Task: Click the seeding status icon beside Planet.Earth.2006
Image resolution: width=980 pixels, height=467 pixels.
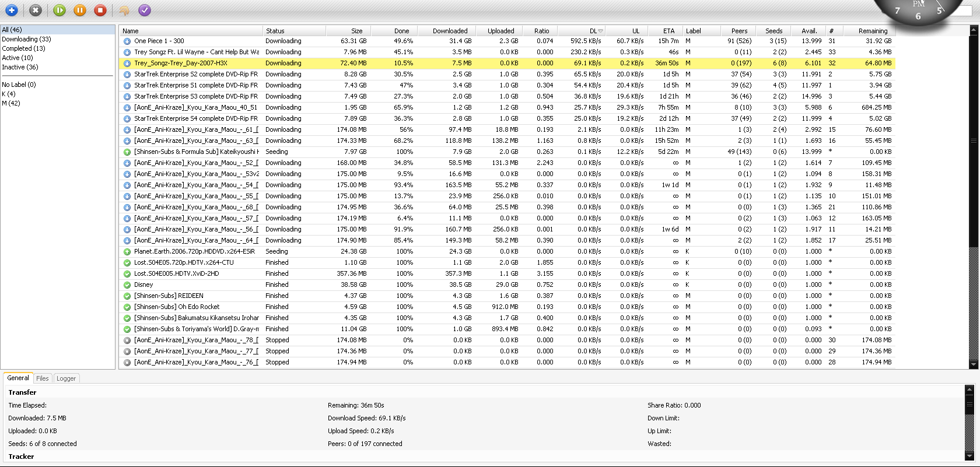Action: point(127,252)
